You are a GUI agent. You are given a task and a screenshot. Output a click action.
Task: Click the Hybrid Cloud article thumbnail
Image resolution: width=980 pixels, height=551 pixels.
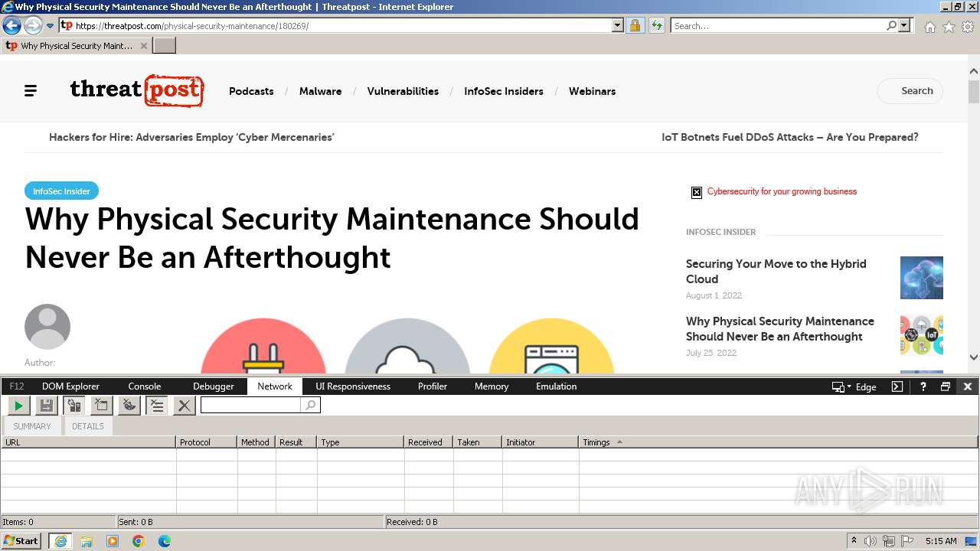click(x=922, y=278)
